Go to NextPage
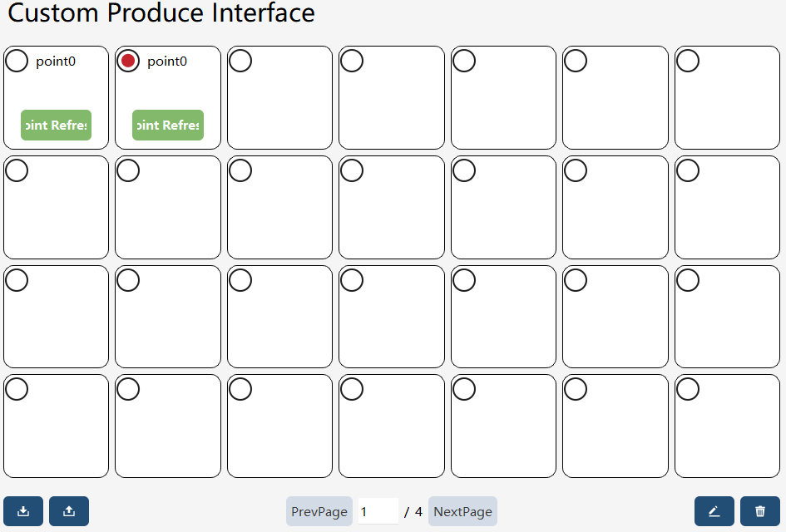 click(462, 511)
